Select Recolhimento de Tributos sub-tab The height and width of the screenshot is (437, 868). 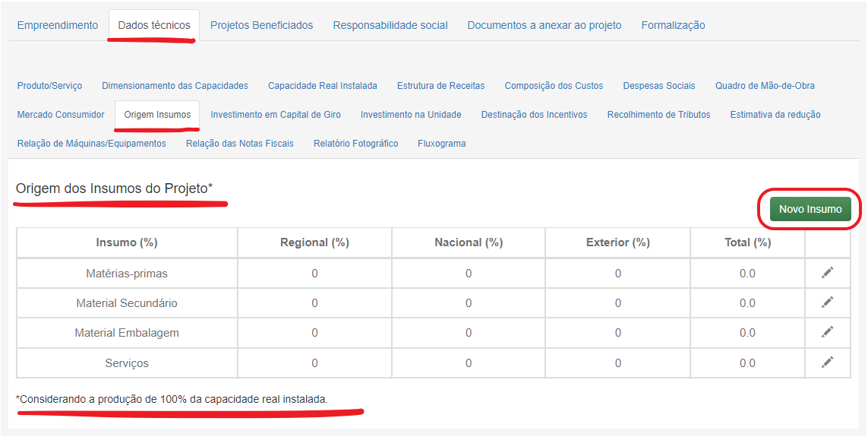658,115
